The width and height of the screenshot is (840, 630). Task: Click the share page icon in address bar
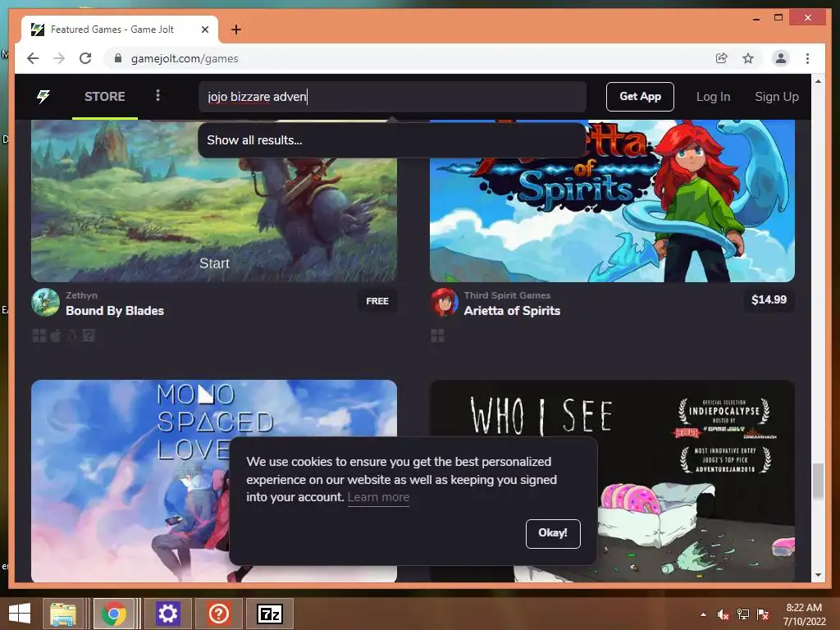point(722,58)
